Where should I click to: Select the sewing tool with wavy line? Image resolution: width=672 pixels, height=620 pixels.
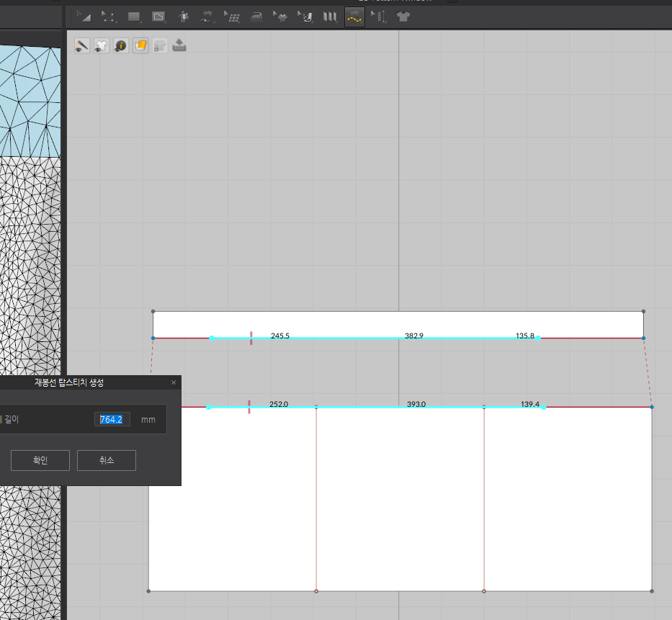coord(207,17)
